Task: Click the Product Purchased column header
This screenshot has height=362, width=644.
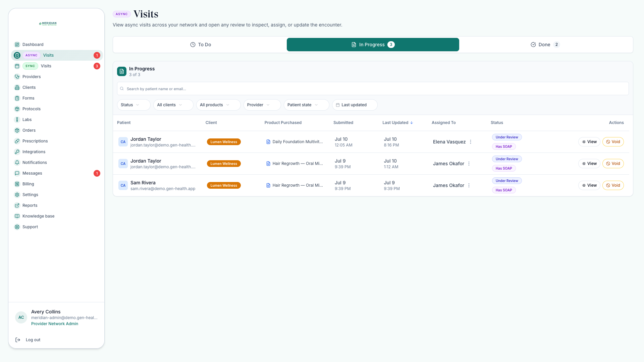Action: point(283,123)
